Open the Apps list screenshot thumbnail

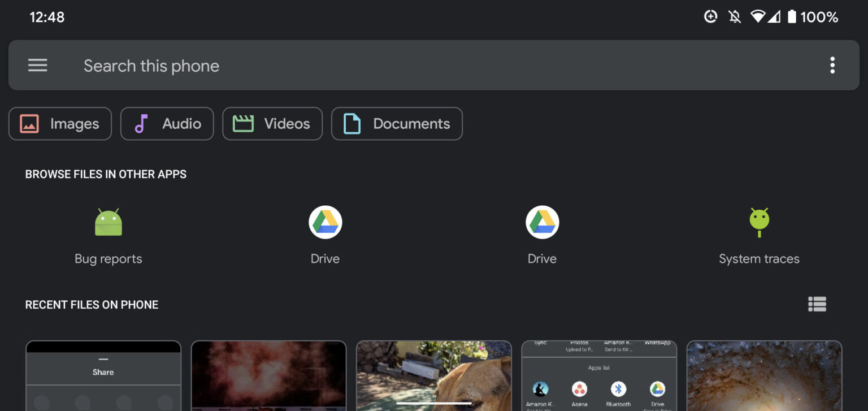pos(599,375)
